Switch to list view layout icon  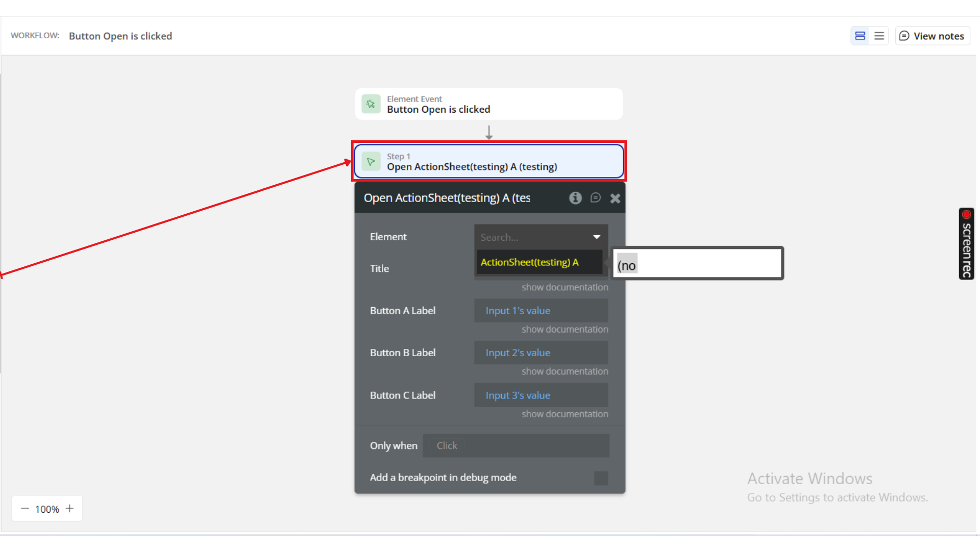879,36
